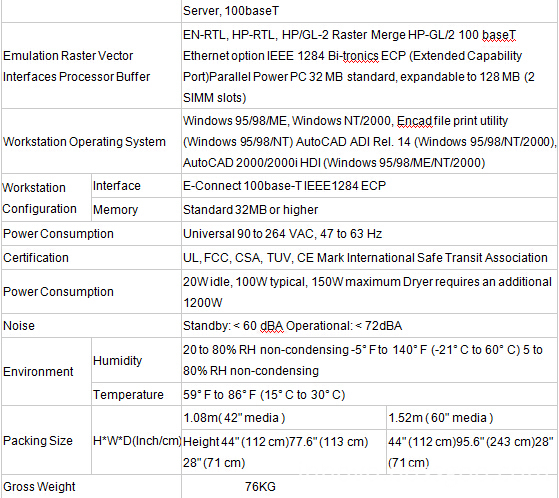The image size is (559, 498).
Task: Click the Noise row label
Action: [x=91, y=326]
